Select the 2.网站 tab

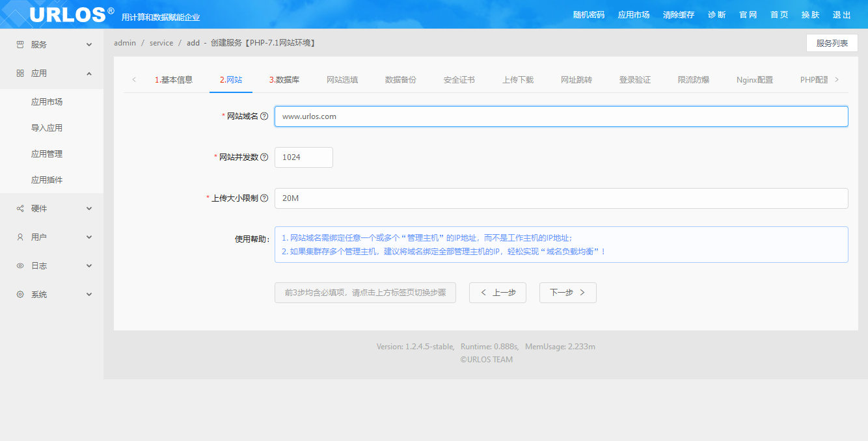click(231, 80)
